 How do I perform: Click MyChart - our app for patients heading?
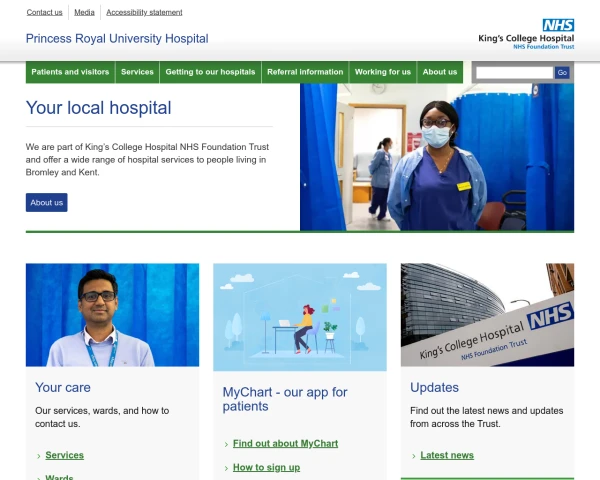285,399
